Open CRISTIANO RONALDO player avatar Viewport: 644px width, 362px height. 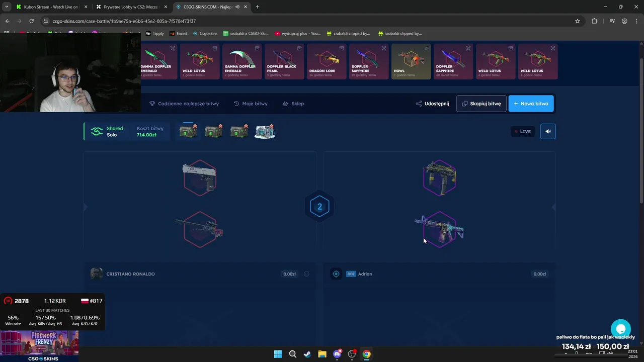[97, 274]
